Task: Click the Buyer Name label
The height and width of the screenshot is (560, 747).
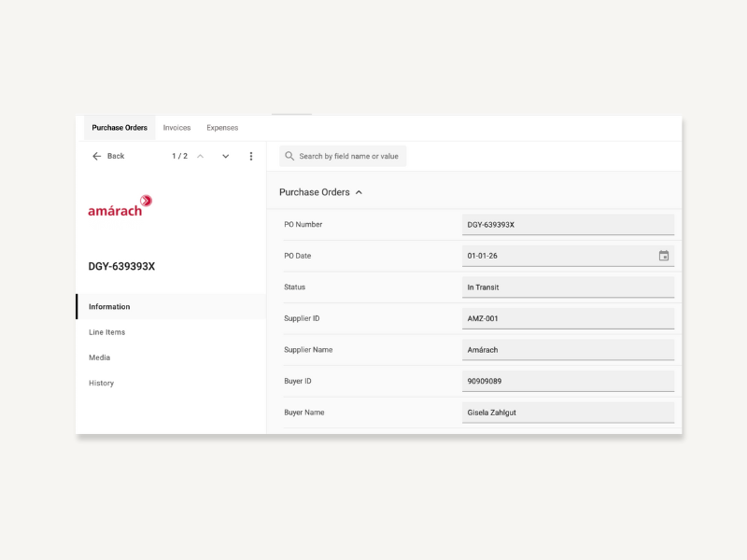Action: [x=304, y=413]
